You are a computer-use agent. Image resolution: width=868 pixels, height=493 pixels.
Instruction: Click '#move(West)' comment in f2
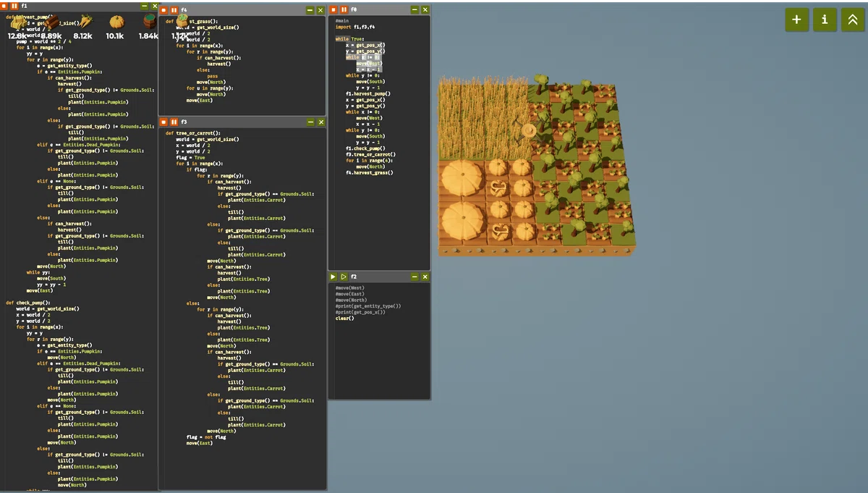350,288
